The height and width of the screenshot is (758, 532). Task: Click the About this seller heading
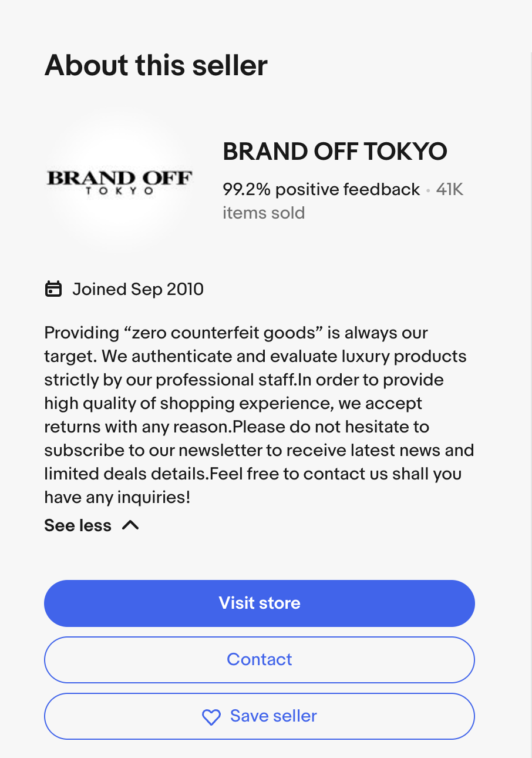pos(156,65)
